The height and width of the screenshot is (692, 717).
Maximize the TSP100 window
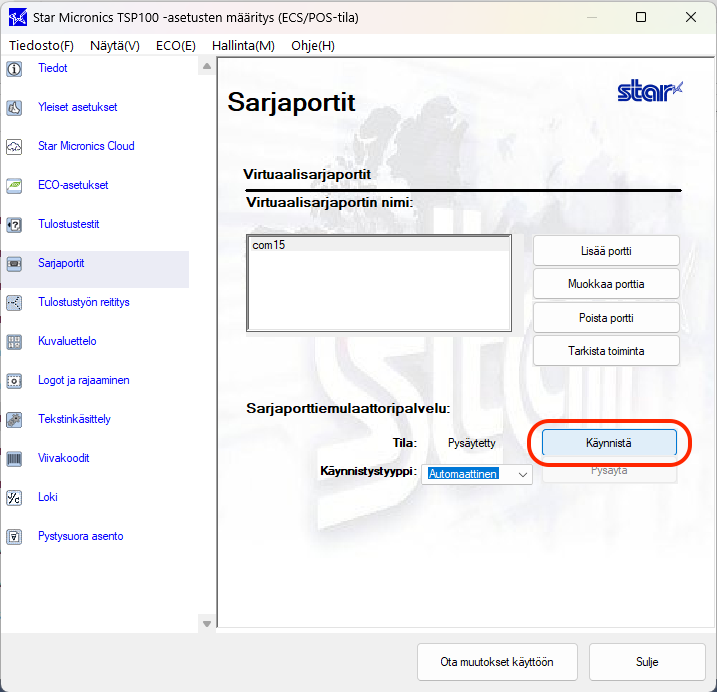click(x=641, y=17)
